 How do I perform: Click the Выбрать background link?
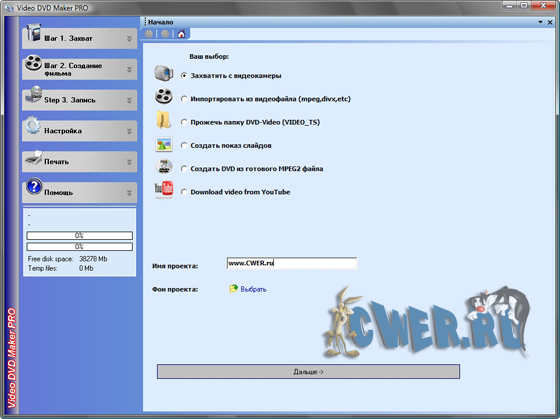click(254, 289)
